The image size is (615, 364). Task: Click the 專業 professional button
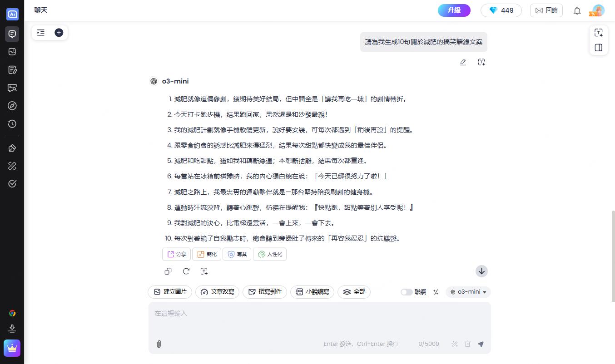pos(237,254)
